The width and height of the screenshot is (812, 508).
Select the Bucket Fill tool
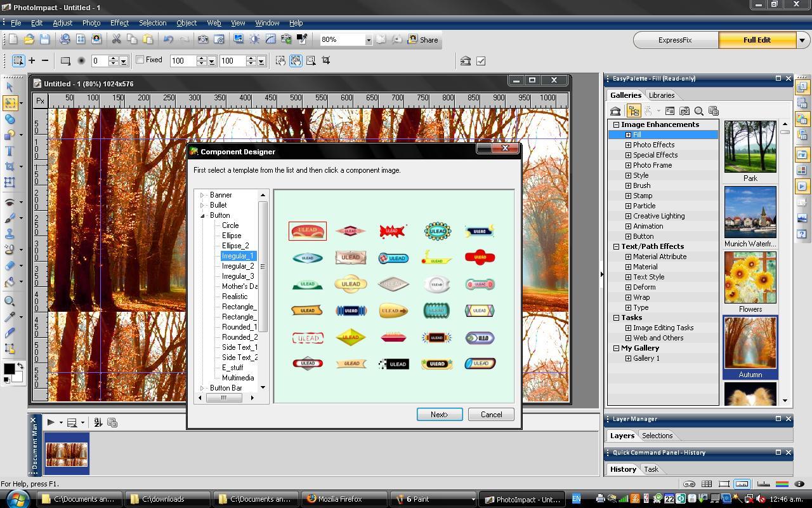click(10, 282)
